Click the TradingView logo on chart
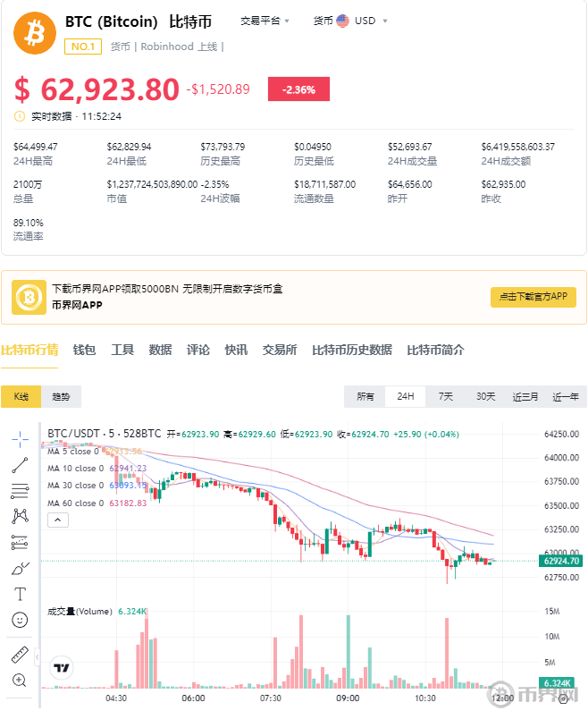The height and width of the screenshot is (719, 588). (62, 667)
